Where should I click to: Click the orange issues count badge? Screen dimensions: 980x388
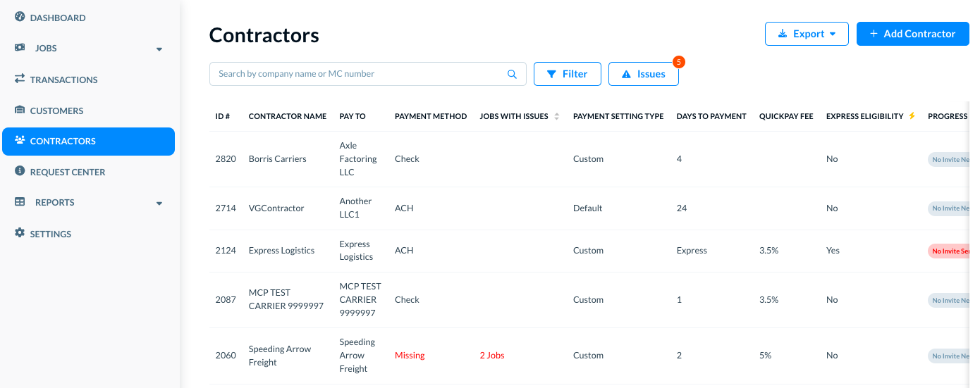(x=678, y=62)
